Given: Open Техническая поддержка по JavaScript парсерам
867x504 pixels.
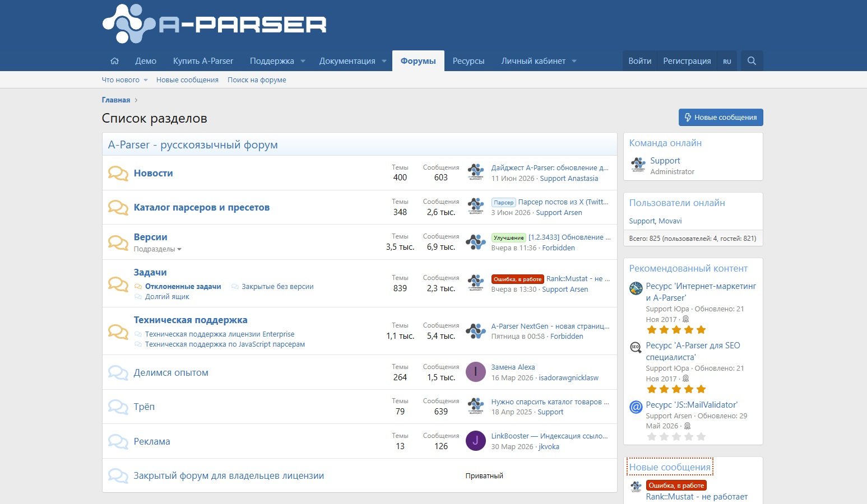Looking at the screenshot, I should tap(225, 344).
